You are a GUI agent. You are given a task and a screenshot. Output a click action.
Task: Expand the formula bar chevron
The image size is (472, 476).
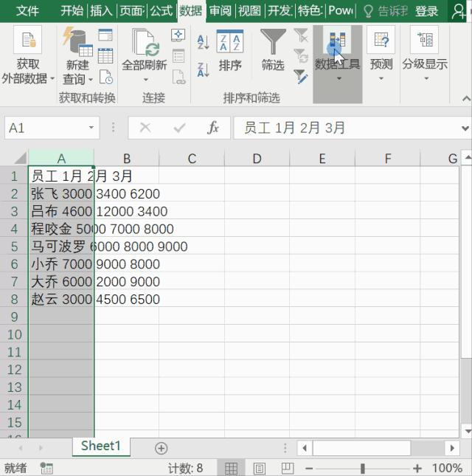tap(465, 128)
